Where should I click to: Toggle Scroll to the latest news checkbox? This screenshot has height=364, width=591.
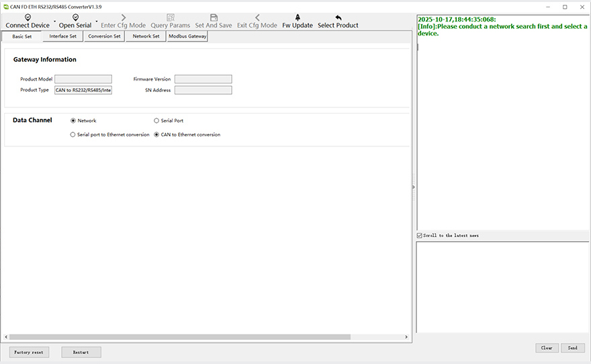[420, 236]
